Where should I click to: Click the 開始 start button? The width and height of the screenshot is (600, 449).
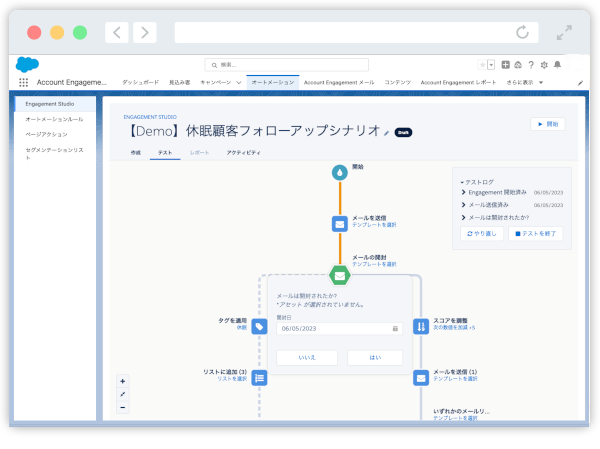pyautogui.click(x=548, y=124)
